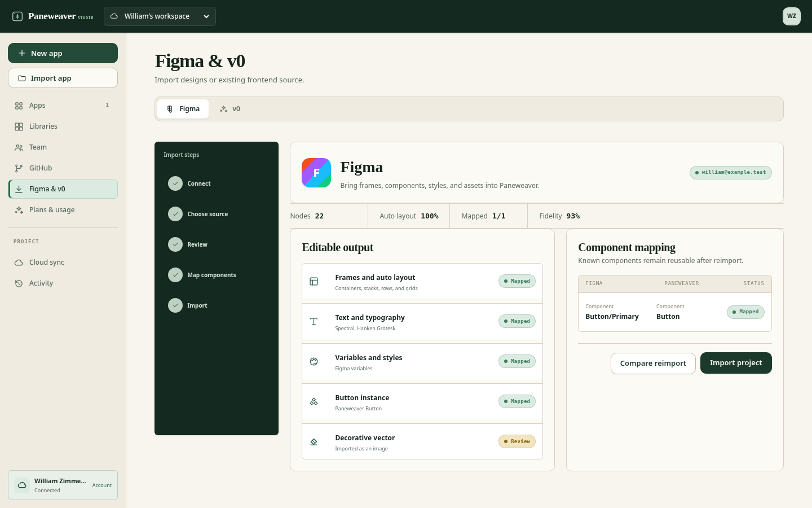This screenshot has width=812, height=508.
Task: Click Mapped badge for Variables and styles
Action: click(517, 361)
